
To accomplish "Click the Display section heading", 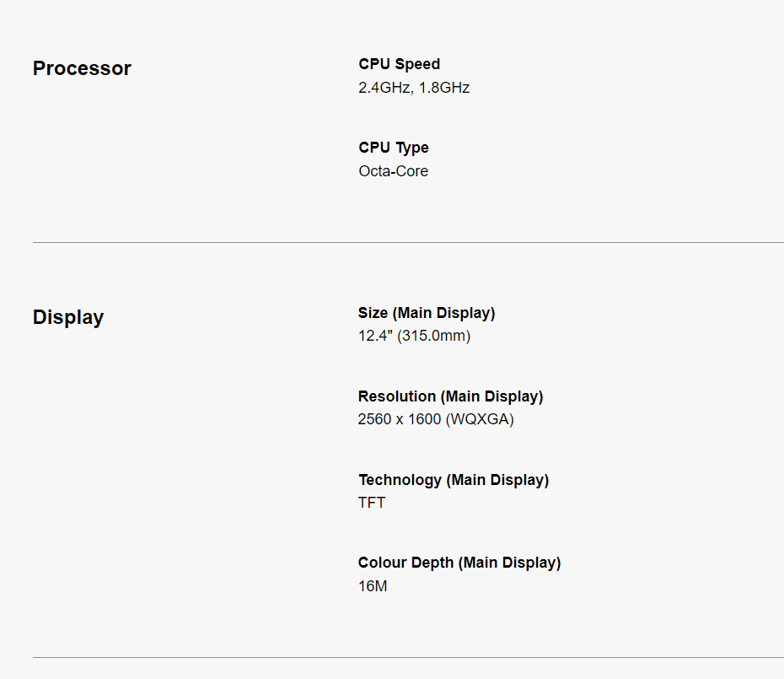I will [68, 318].
